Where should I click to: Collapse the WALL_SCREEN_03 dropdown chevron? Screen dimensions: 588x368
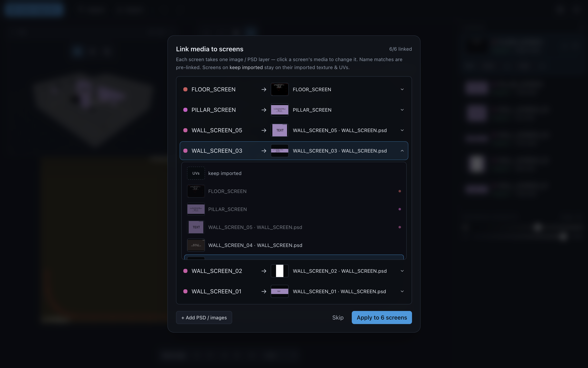click(402, 151)
